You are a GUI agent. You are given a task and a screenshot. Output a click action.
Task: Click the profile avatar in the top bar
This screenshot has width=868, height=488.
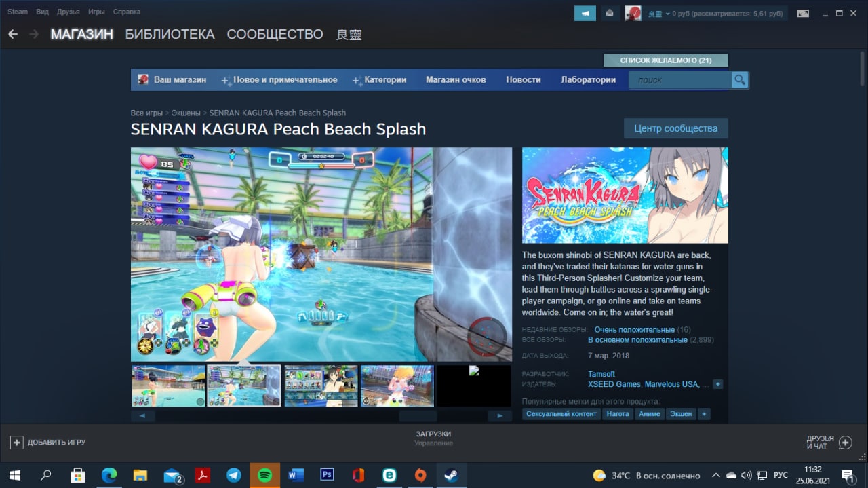coord(633,14)
